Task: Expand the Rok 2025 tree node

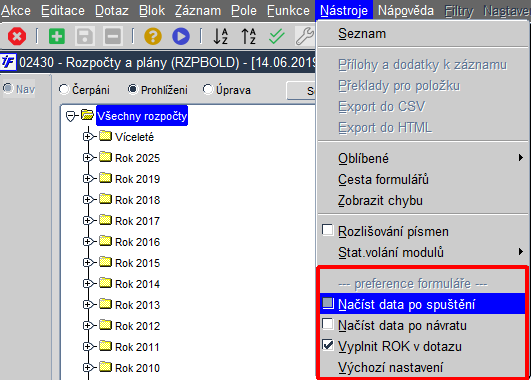Action: pyautogui.click(x=88, y=157)
